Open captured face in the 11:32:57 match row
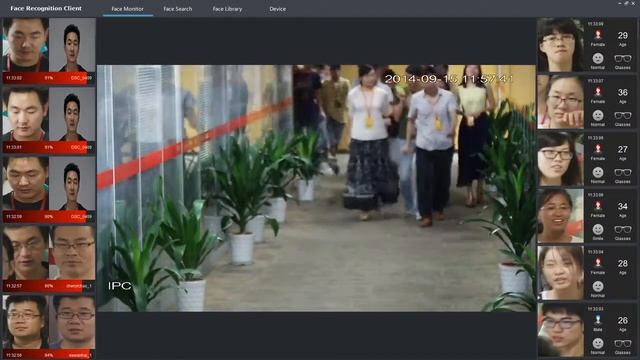Viewport: 640px width, 360px height. coord(26,253)
